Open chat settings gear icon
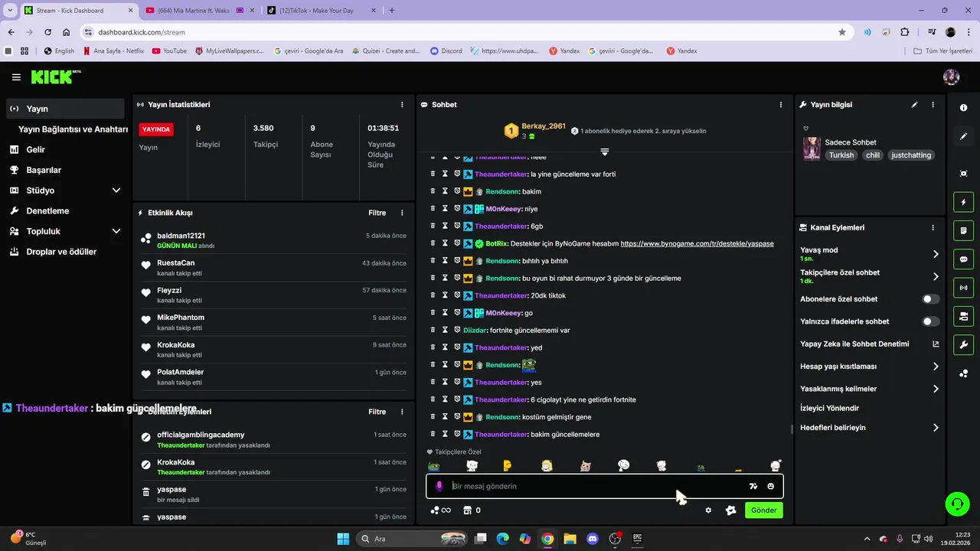Viewport: 980px width, 551px height. (x=708, y=510)
